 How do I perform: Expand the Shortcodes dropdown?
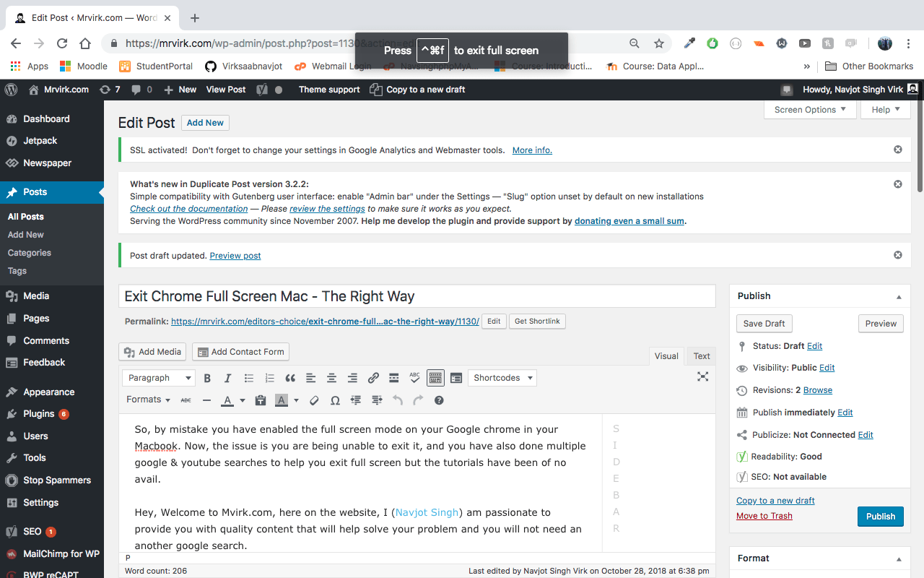(x=502, y=378)
